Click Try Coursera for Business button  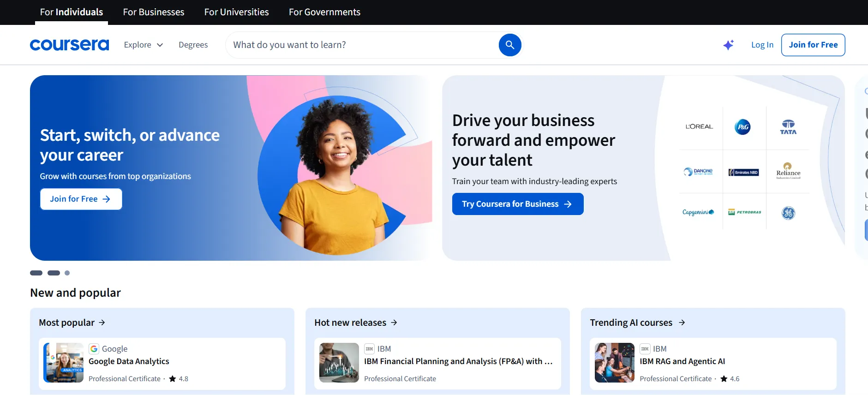[x=518, y=204]
